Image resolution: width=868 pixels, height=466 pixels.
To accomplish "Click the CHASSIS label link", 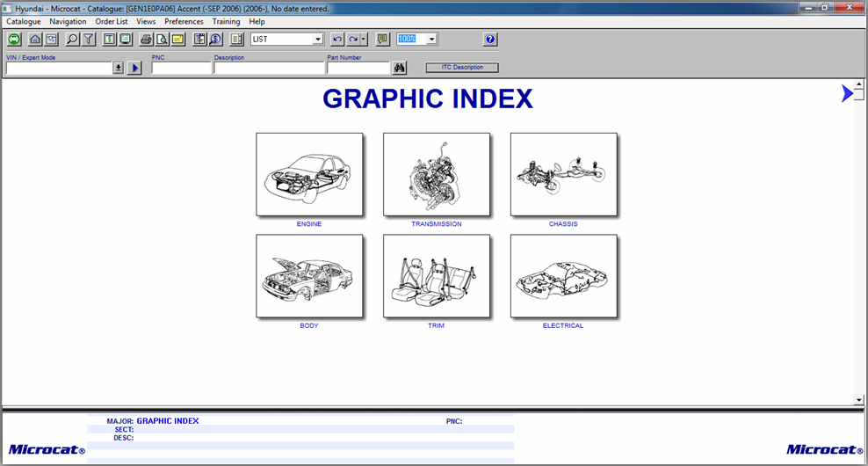I will click(563, 224).
